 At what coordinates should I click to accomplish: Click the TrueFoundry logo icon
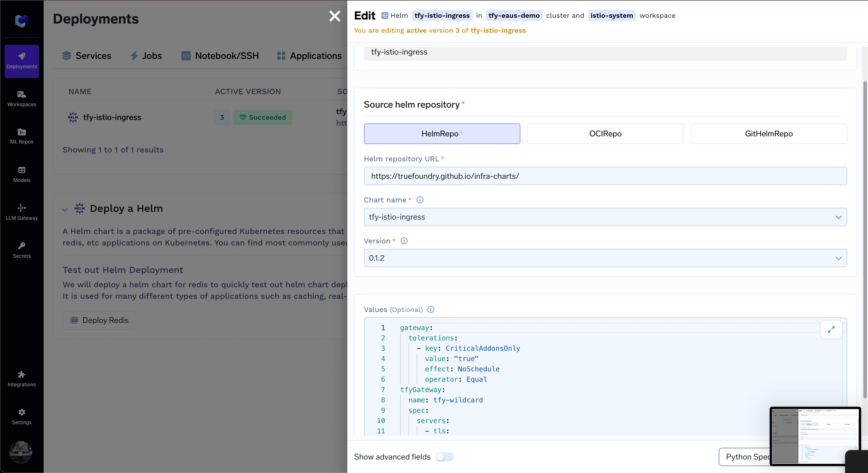pos(22,21)
